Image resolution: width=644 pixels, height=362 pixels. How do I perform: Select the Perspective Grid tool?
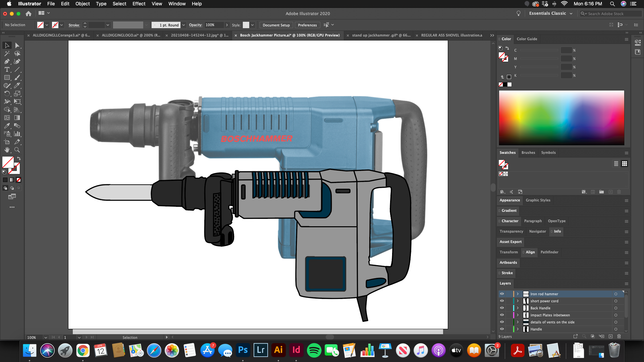17,110
